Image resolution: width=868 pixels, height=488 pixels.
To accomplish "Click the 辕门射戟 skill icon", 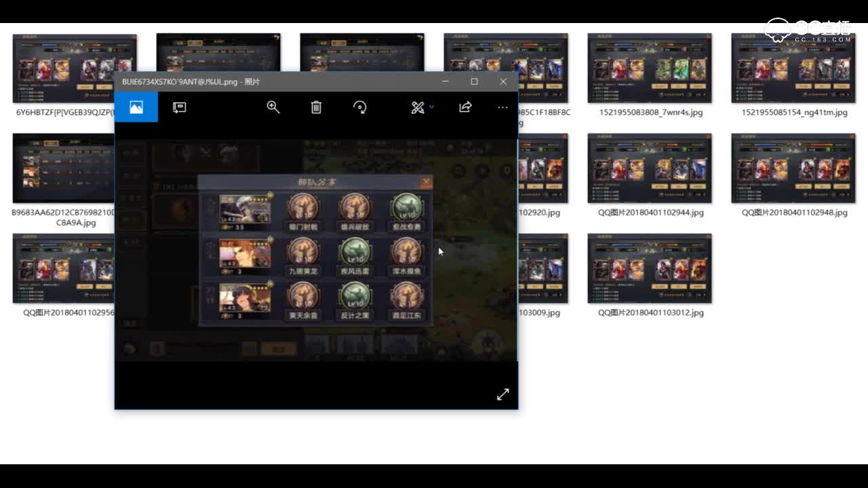I will [302, 208].
